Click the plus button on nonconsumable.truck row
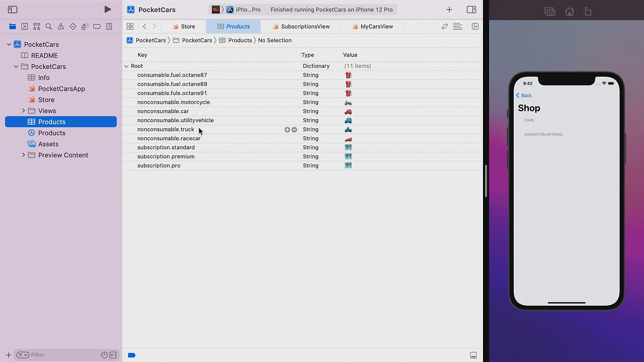This screenshot has width=644, height=362. pos(287,130)
